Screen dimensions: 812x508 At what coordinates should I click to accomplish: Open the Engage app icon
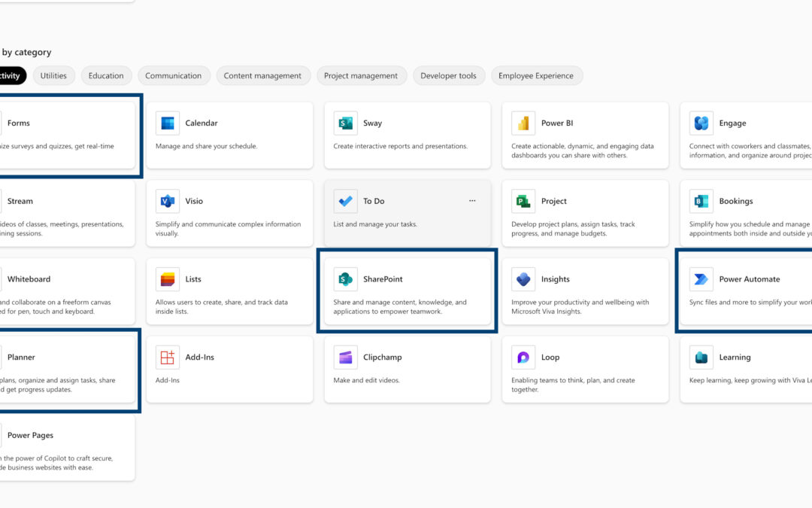[701, 123]
